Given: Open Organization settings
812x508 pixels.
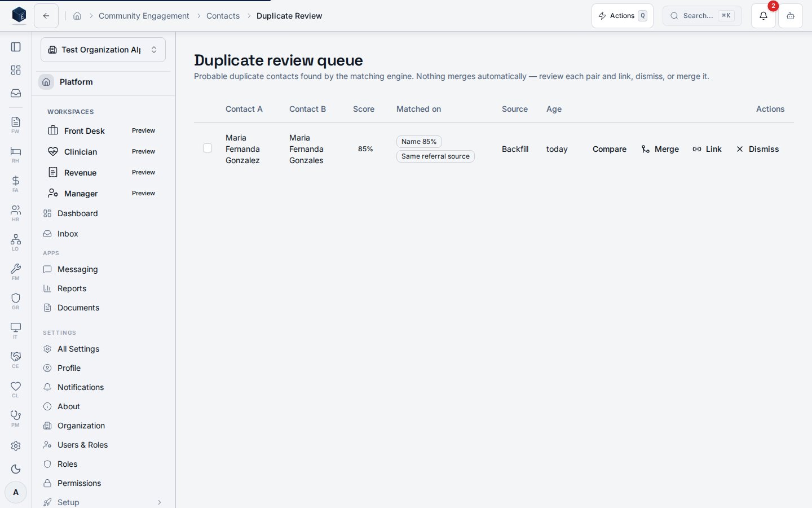Looking at the screenshot, I should (103, 426).
